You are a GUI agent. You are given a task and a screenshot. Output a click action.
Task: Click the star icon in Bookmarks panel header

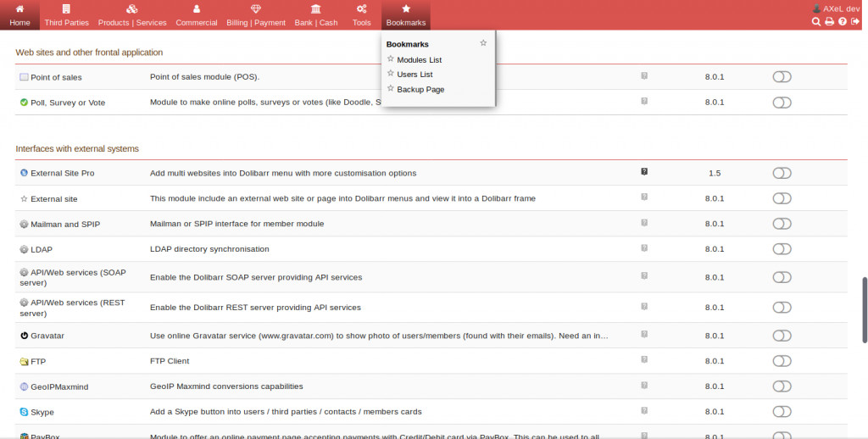pyautogui.click(x=483, y=42)
